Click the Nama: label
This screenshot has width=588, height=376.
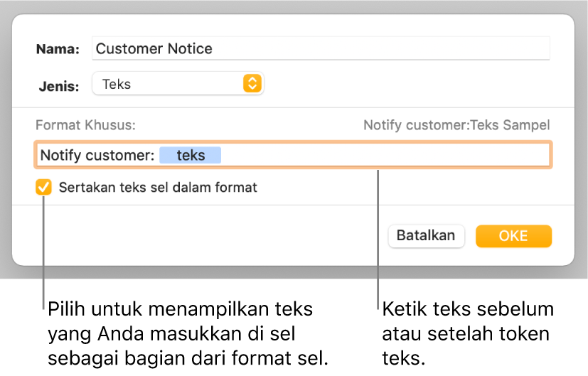(x=58, y=49)
